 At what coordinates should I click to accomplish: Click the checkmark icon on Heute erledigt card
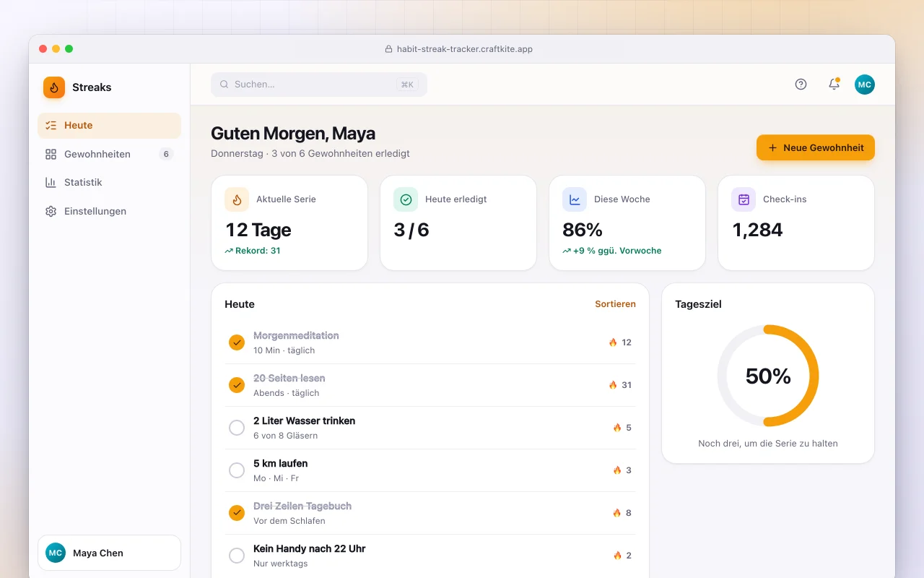406,199
